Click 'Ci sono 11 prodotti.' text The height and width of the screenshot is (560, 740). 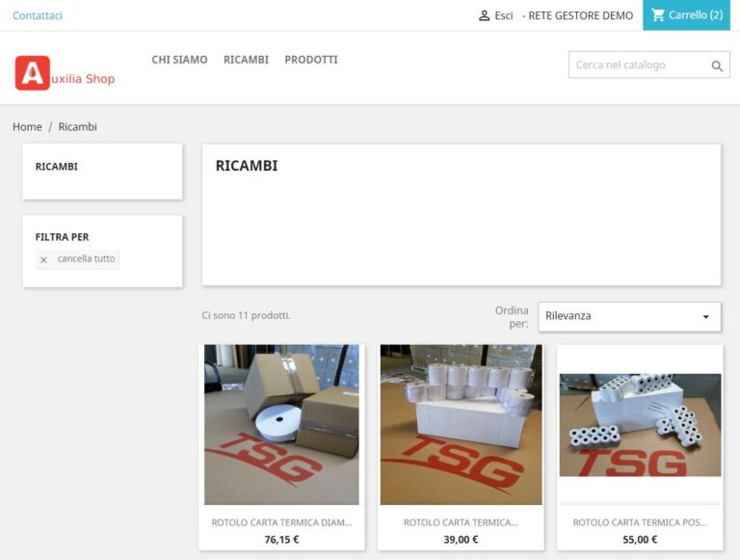[246, 315]
